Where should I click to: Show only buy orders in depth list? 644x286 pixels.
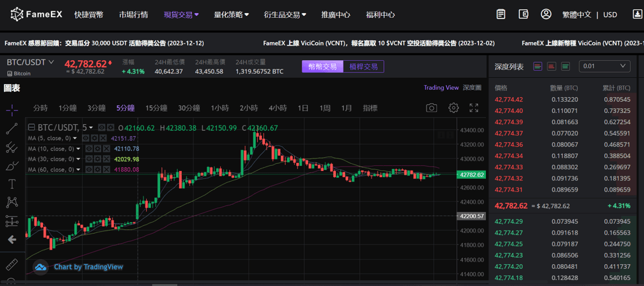tap(565, 66)
